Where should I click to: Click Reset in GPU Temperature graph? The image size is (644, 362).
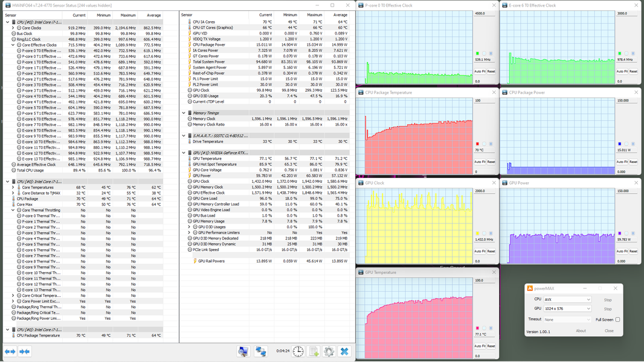click(x=491, y=346)
